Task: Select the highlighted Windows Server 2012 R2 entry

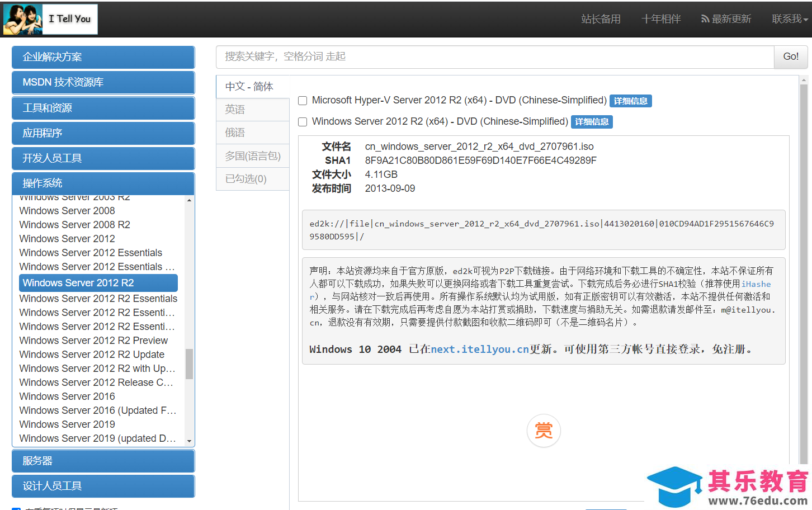Action: 98,283
